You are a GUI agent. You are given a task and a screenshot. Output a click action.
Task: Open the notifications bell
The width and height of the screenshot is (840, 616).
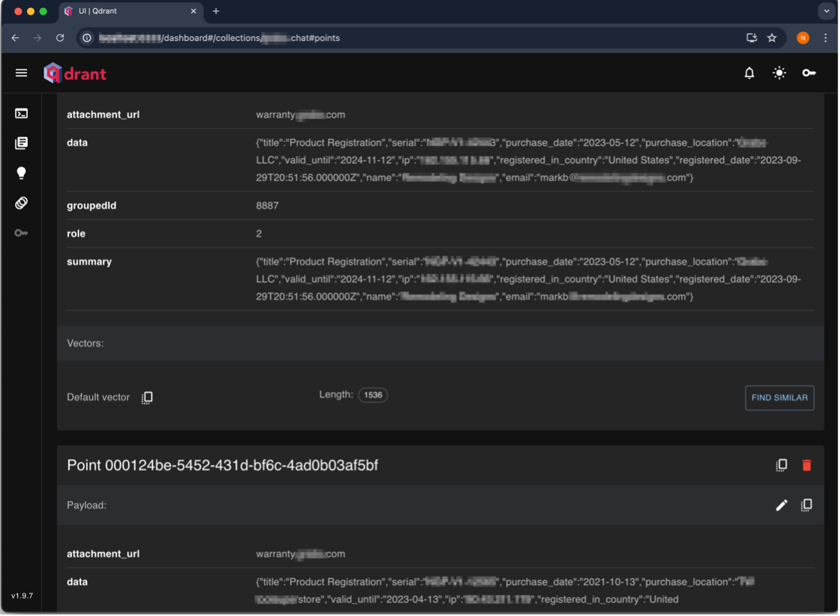(749, 73)
